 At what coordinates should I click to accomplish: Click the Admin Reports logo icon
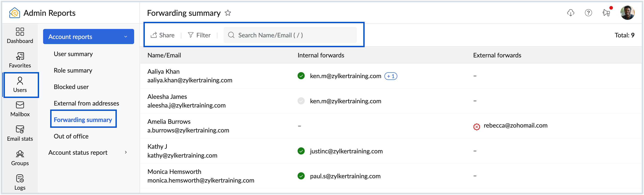pos(14,13)
